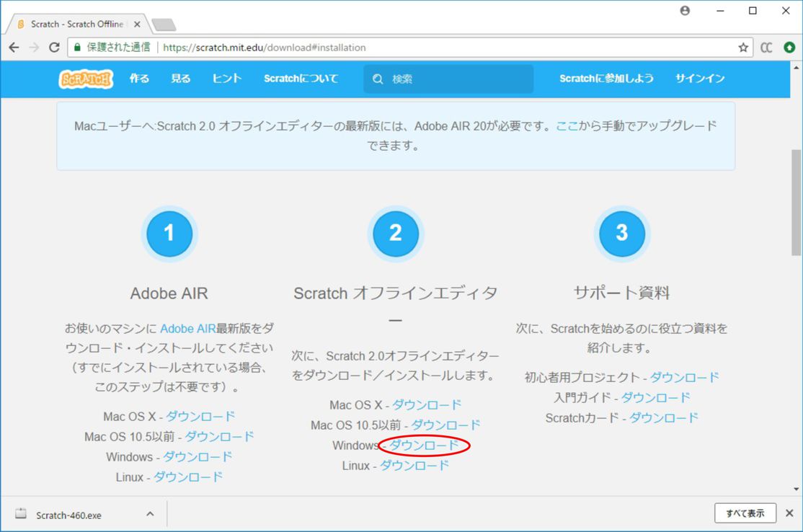Click the secure connection lock icon
Image resolution: width=803 pixels, height=532 pixels.
77,48
